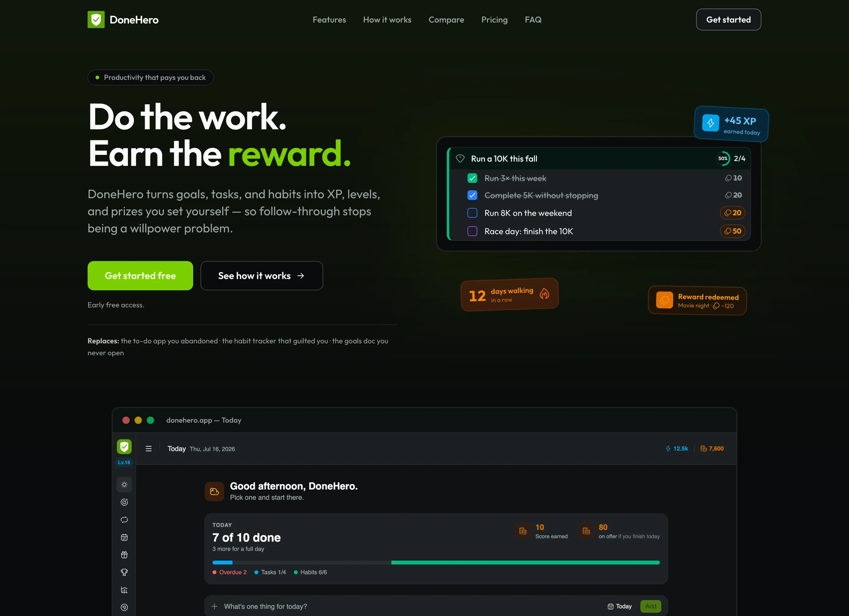Viewport: 849px width, 616px height.
Task: Click the diamond icon beside Run a 10K
Action: point(460,159)
